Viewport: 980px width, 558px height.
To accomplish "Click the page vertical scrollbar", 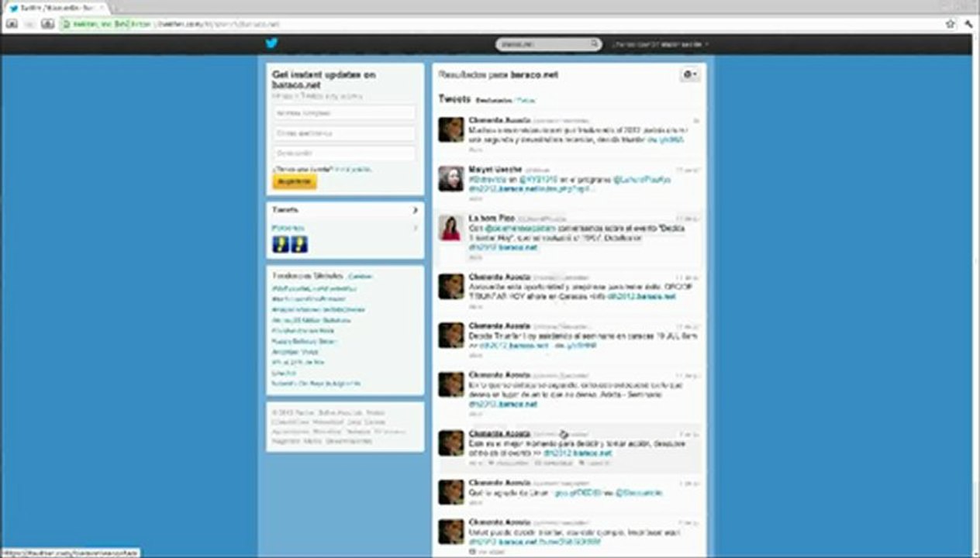I will coord(975,294).
